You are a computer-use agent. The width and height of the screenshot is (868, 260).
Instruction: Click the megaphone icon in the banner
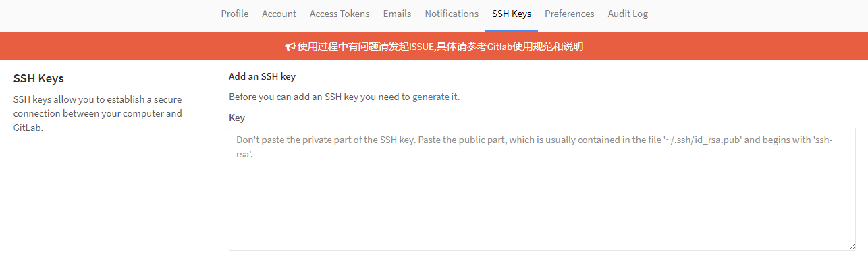(x=290, y=47)
